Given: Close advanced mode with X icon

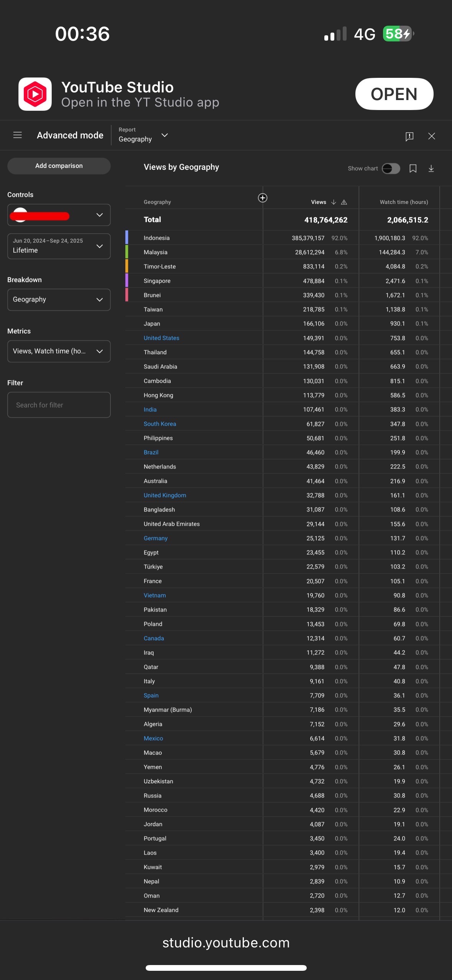Looking at the screenshot, I should coord(431,136).
